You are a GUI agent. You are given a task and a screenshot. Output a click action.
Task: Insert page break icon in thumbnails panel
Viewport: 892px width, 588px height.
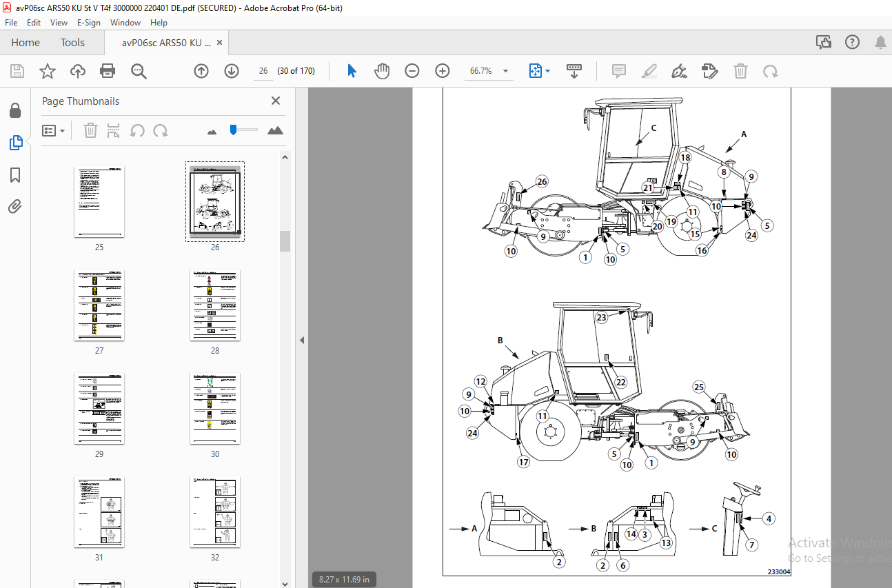(114, 130)
